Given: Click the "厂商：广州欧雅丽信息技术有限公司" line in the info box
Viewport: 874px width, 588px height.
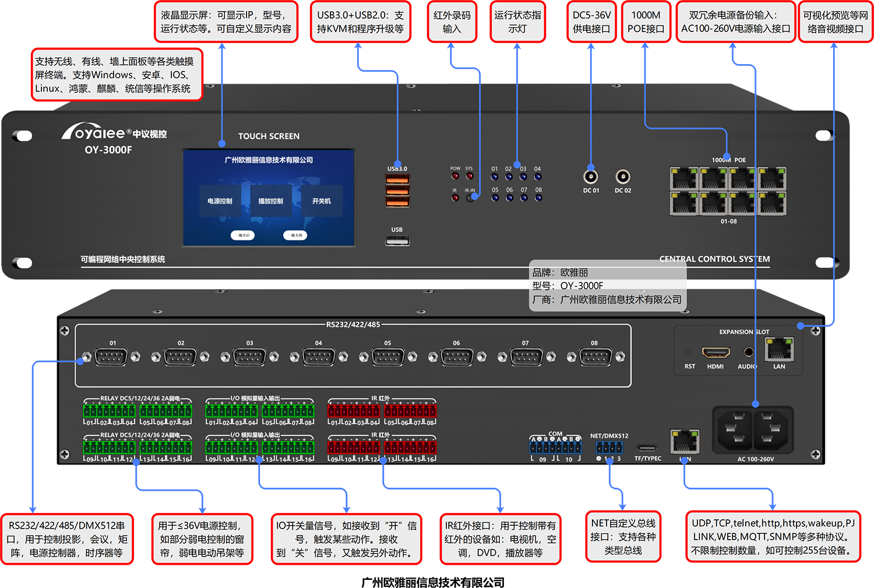Looking at the screenshot, I should coord(607,300).
